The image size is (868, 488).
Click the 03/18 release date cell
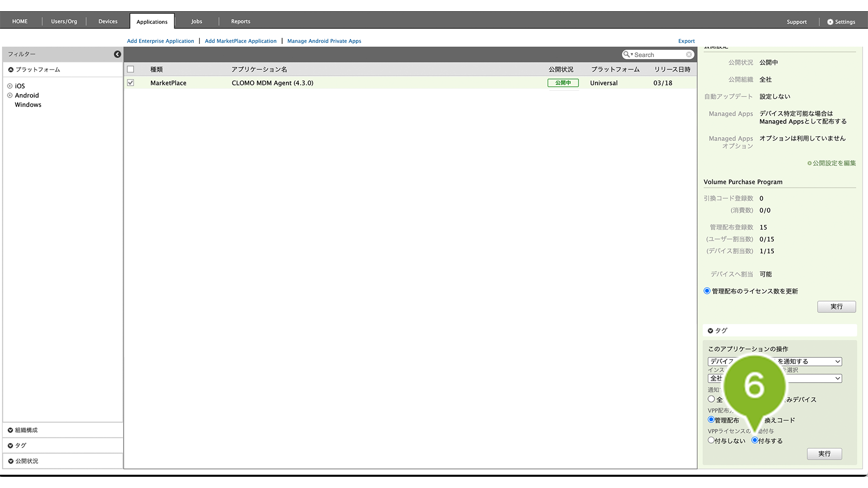[663, 83]
